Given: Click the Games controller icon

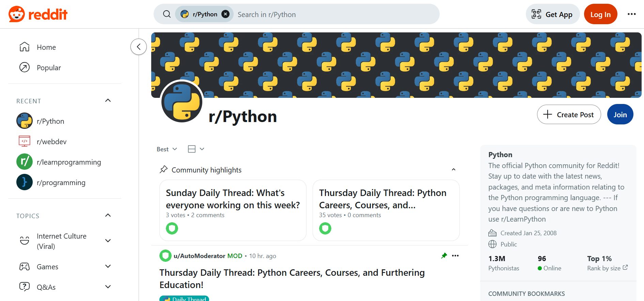Looking at the screenshot, I should pyautogui.click(x=25, y=267).
